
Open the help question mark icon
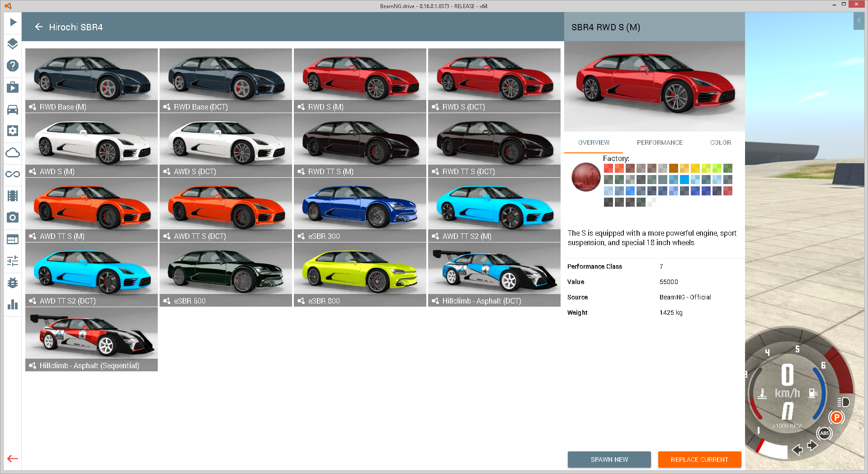[13, 66]
